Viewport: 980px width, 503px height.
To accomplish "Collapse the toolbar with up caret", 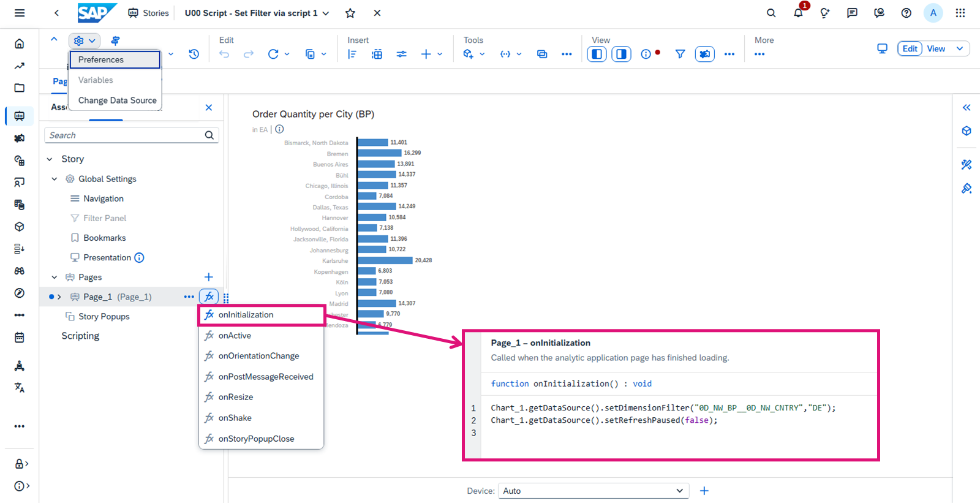I will pyautogui.click(x=54, y=39).
